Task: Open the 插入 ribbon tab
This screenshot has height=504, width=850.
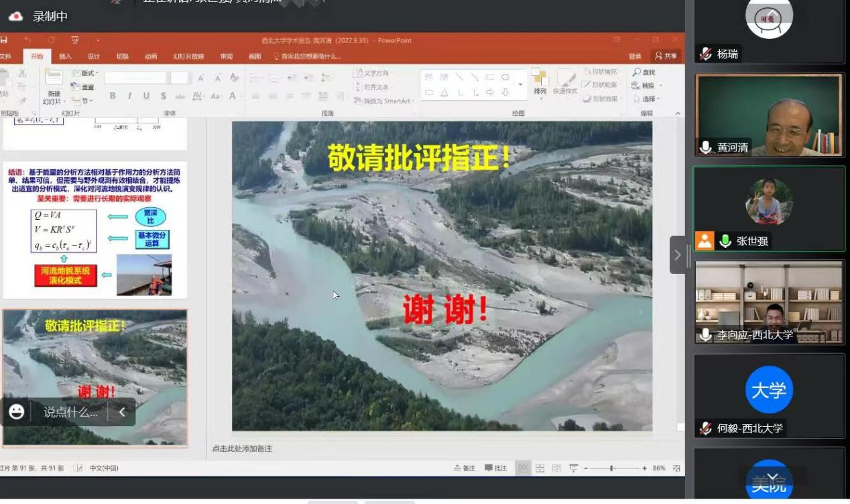Action: point(65,56)
